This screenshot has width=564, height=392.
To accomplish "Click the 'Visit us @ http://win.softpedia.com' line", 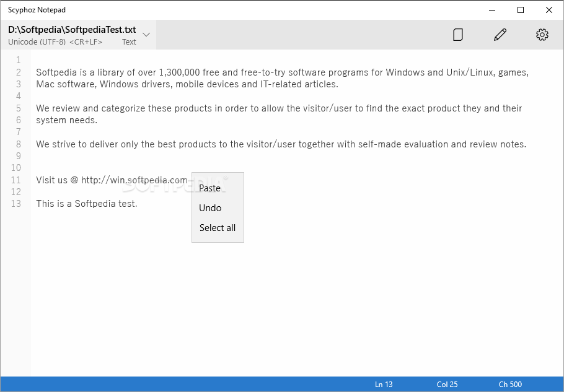I will (x=112, y=180).
